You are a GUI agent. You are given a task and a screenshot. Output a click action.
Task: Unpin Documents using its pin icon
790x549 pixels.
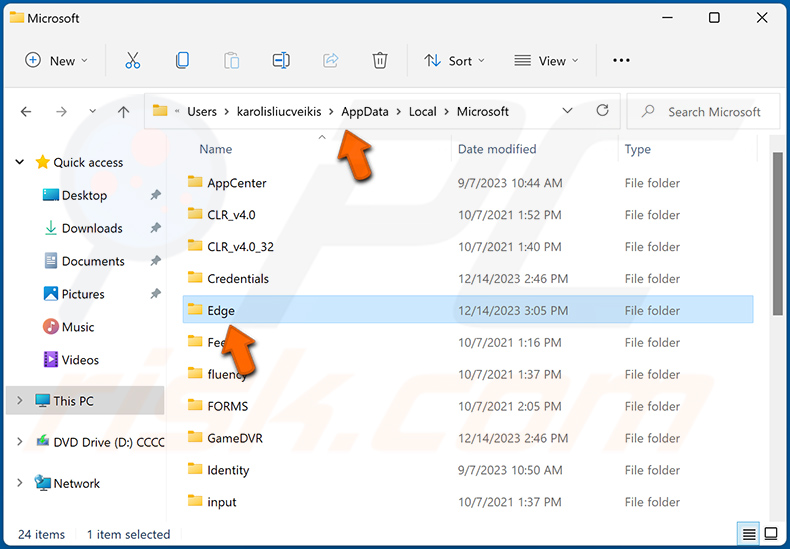pyautogui.click(x=156, y=260)
